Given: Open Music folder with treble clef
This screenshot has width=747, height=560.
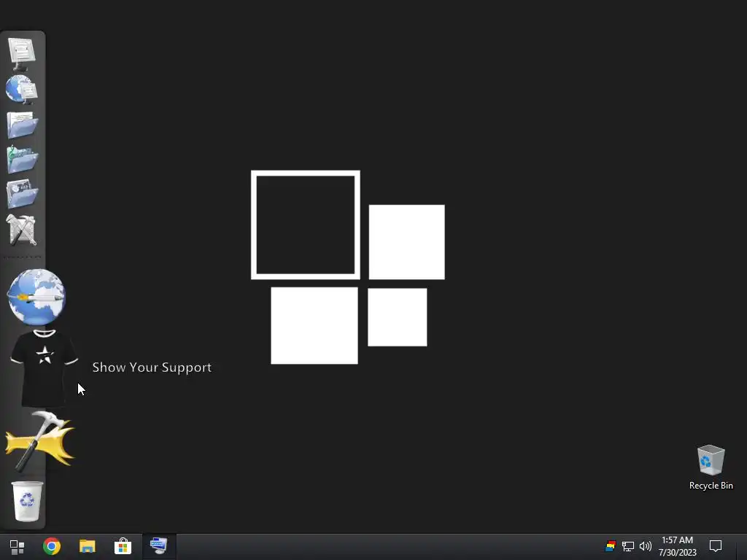Looking at the screenshot, I should tap(23, 160).
